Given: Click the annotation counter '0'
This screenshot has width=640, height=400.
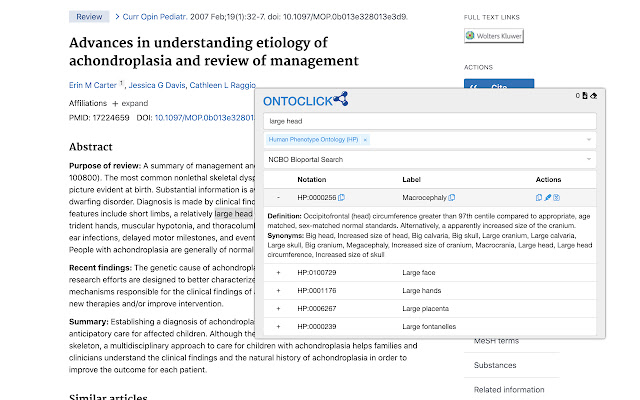Looking at the screenshot, I should (578, 96).
